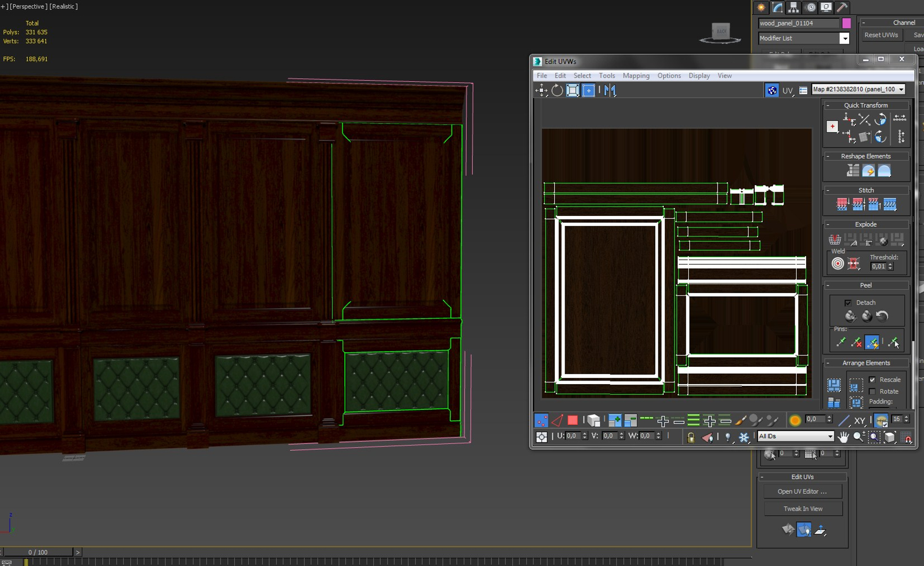Select the Rotate selected subobject tool
This screenshot has height=566, width=924.
click(557, 90)
